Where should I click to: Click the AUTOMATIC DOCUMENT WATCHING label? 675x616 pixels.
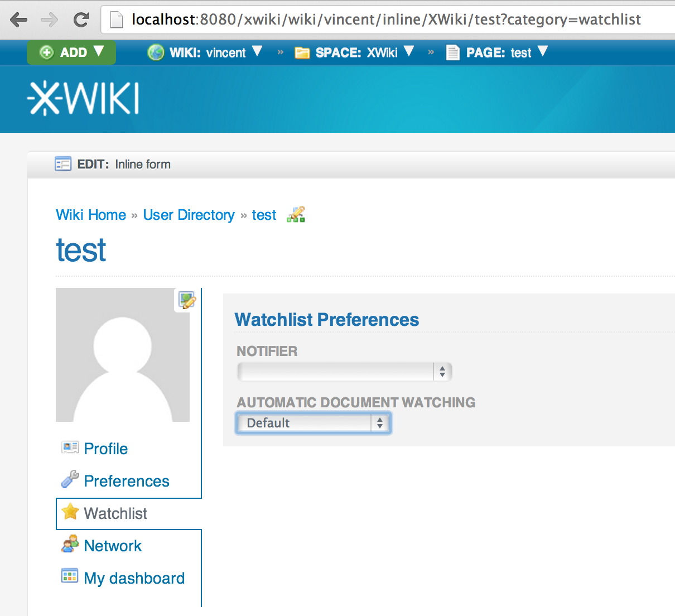coord(356,402)
